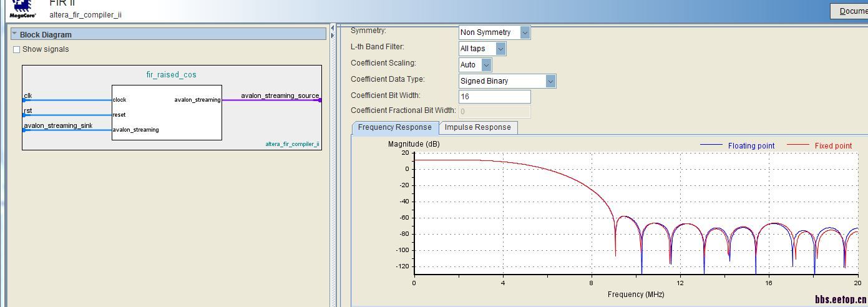Click the Coefficient Bit Width input field

(x=494, y=97)
